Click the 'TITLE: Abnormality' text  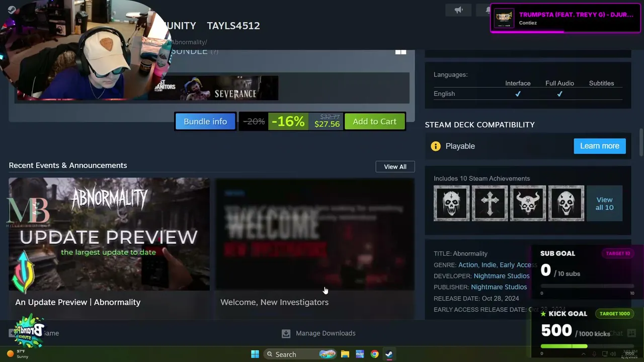point(460,254)
